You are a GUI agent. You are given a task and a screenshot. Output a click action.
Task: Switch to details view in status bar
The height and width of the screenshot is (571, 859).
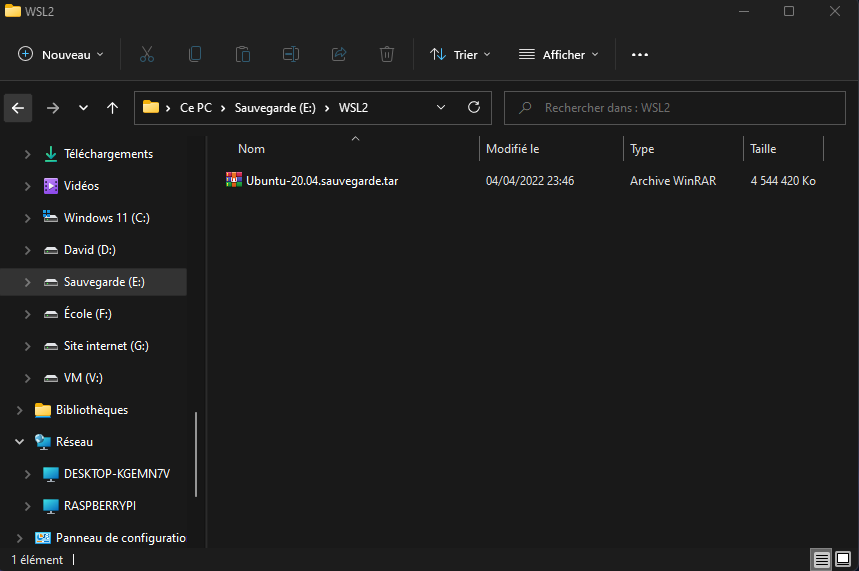click(x=821, y=559)
